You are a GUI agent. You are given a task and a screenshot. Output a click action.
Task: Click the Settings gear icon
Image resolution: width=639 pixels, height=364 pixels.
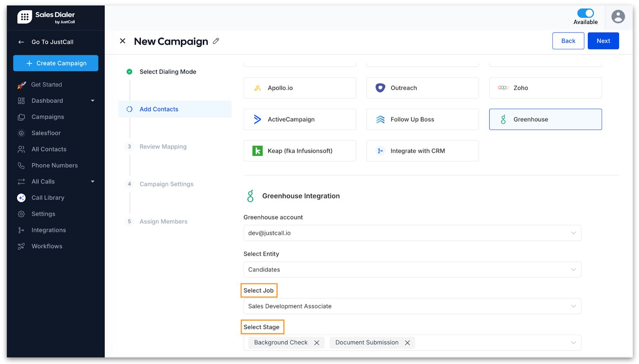tap(21, 214)
